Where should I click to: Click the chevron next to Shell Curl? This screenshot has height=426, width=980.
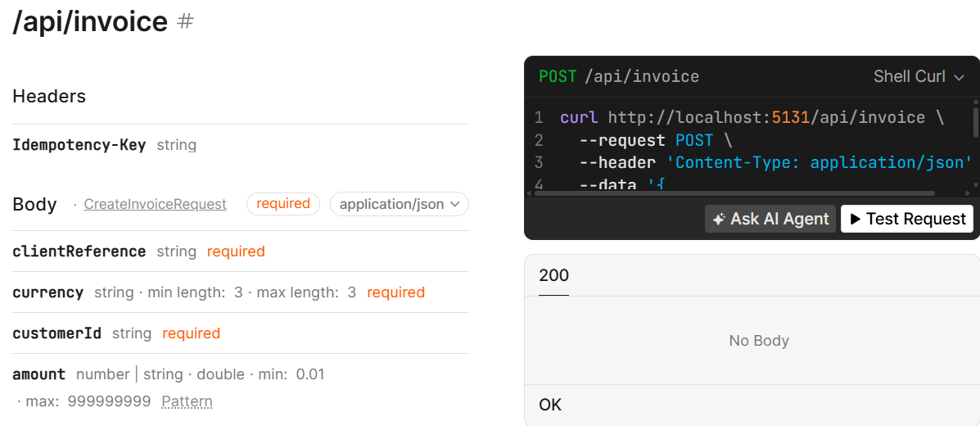click(959, 78)
